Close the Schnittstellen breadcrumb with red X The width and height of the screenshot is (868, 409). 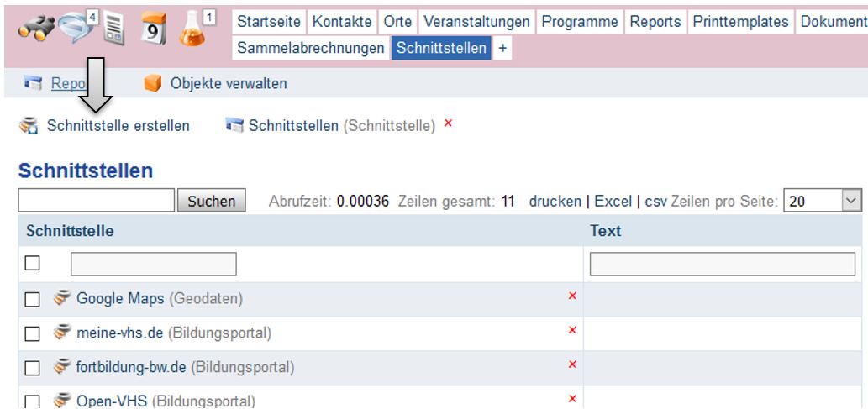coord(448,125)
